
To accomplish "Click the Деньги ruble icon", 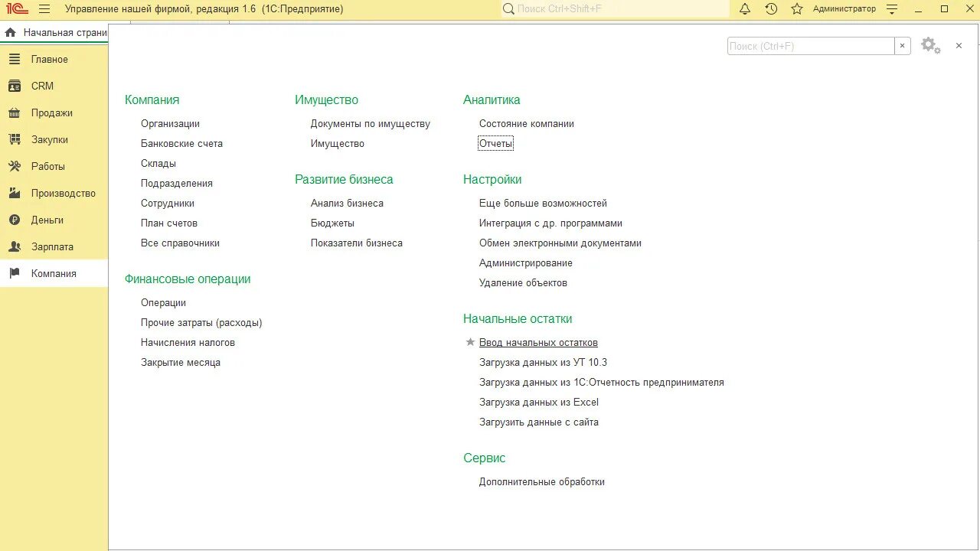I will (15, 220).
